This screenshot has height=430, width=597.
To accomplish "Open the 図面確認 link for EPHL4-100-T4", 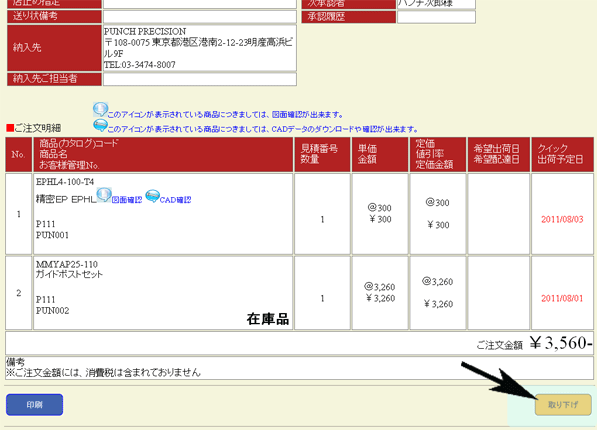I will click(127, 200).
